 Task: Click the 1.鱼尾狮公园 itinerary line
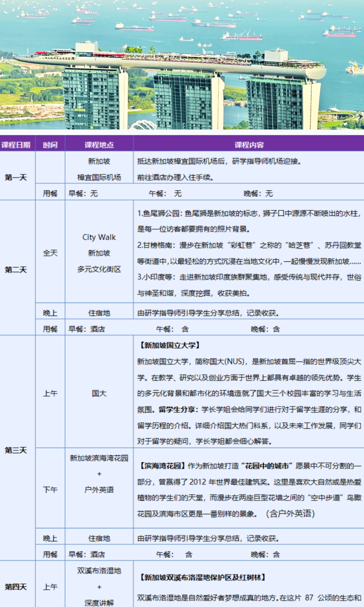tap(249, 213)
